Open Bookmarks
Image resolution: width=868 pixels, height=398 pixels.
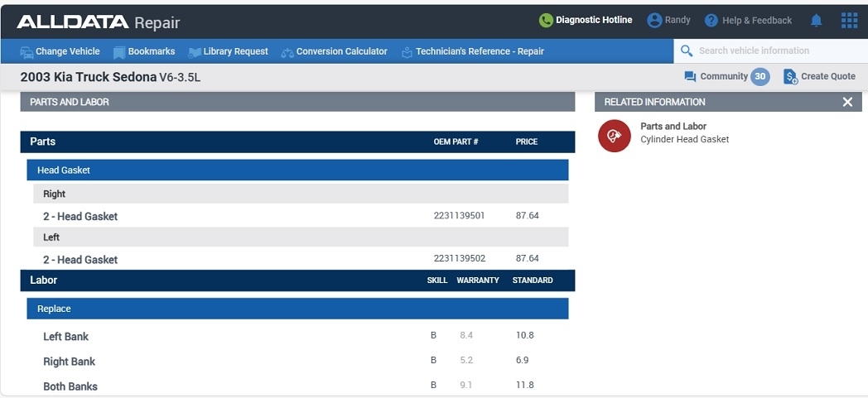pyautogui.click(x=151, y=51)
